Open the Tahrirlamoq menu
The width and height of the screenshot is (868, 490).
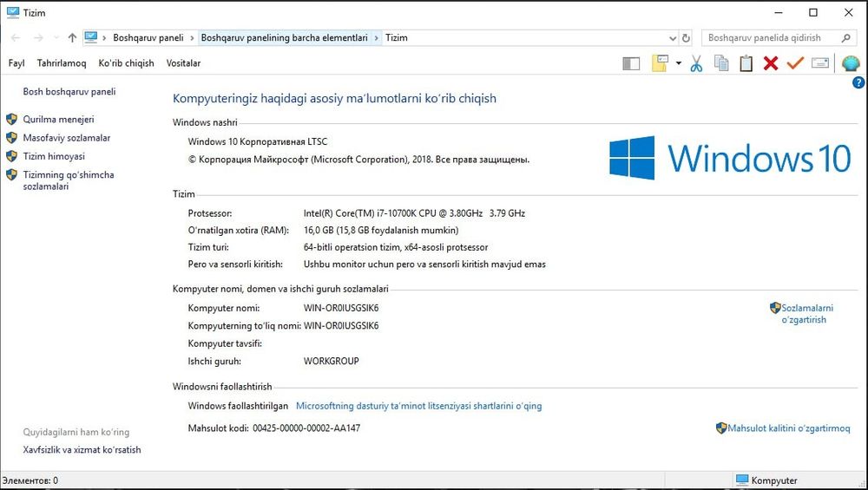tap(62, 63)
